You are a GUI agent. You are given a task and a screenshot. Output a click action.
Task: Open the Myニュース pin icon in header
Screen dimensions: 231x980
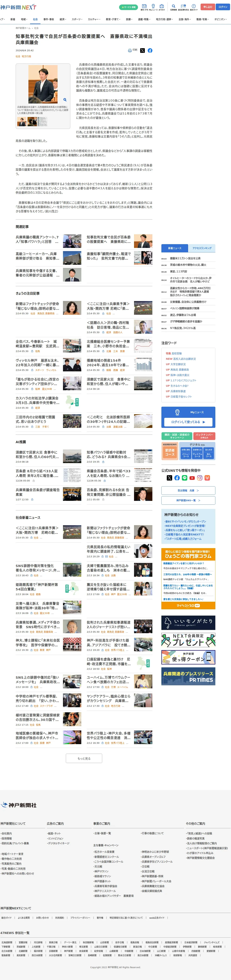[x=153, y=7]
